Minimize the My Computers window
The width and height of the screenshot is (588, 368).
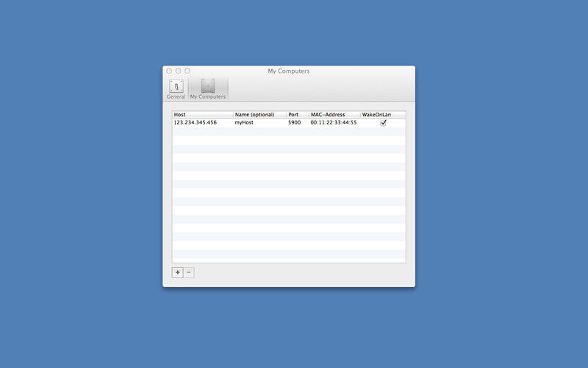click(178, 71)
